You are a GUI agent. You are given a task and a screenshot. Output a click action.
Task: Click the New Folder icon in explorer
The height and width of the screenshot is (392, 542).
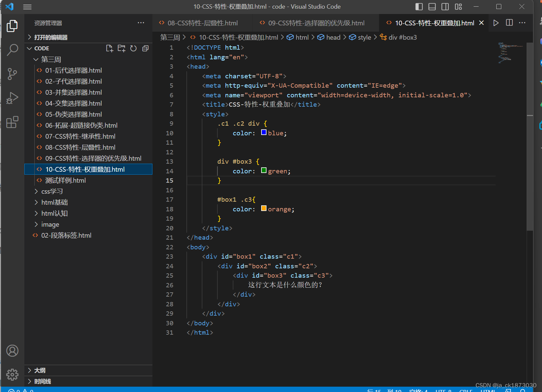(121, 48)
